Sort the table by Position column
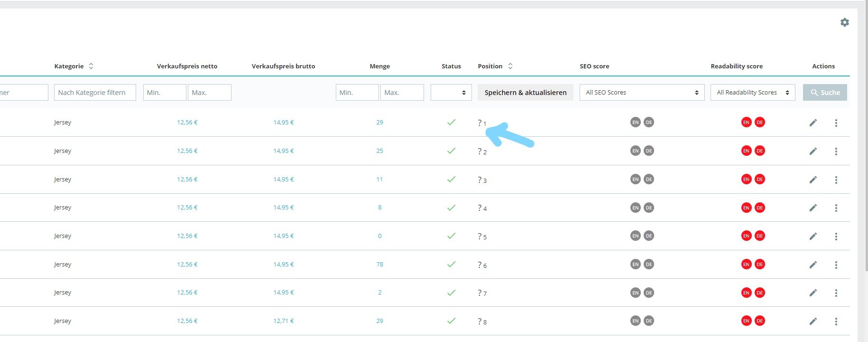This screenshot has height=342, width=868. pyautogui.click(x=510, y=66)
